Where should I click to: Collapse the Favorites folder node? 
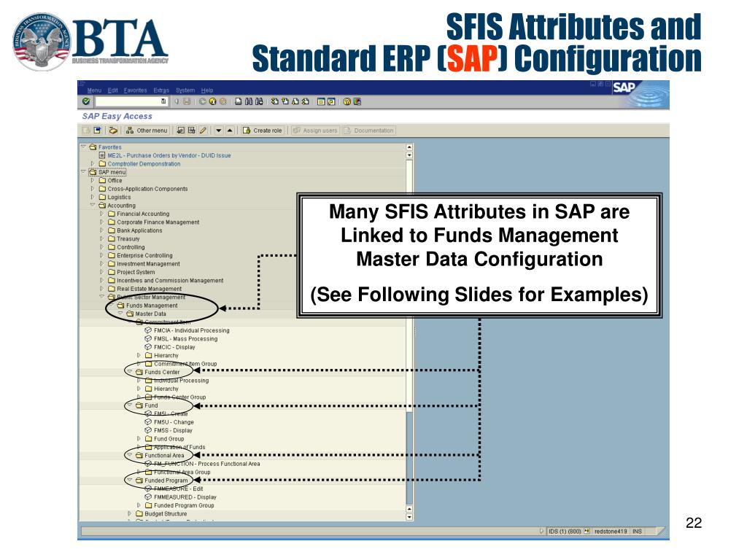point(83,147)
